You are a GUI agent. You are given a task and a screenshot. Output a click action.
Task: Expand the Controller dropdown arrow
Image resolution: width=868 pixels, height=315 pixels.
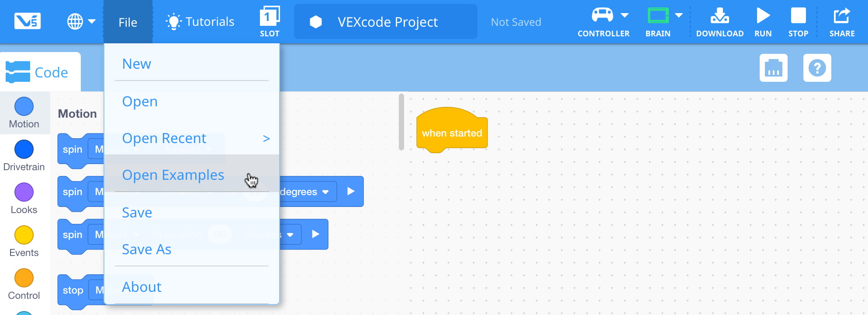click(x=625, y=15)
